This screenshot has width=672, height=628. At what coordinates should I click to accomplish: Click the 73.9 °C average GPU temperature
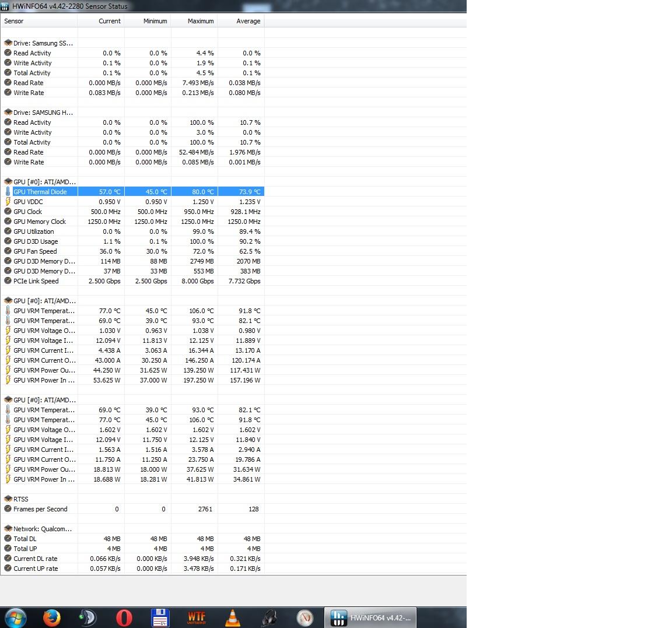(x=250, y=191)
